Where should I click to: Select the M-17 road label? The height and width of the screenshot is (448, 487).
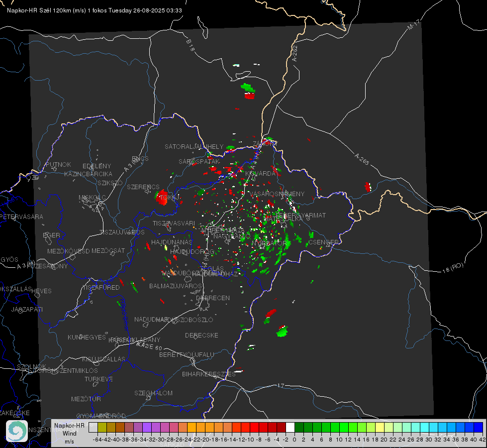pos(413,25)
